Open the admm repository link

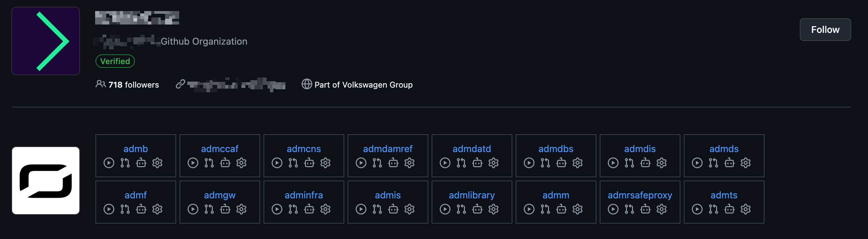[556, 195]
